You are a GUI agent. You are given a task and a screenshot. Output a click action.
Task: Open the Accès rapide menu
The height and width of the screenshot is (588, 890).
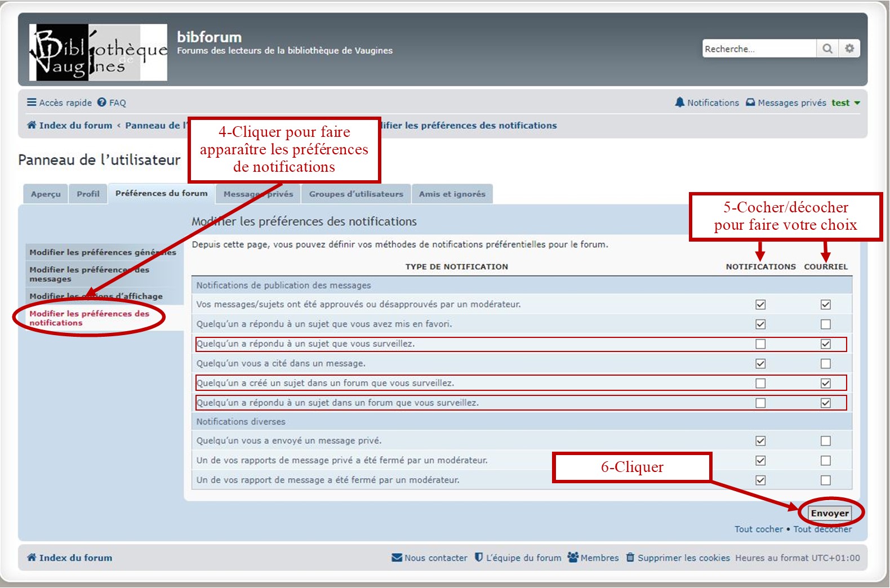pyautogui.click(x=60, y=103)
